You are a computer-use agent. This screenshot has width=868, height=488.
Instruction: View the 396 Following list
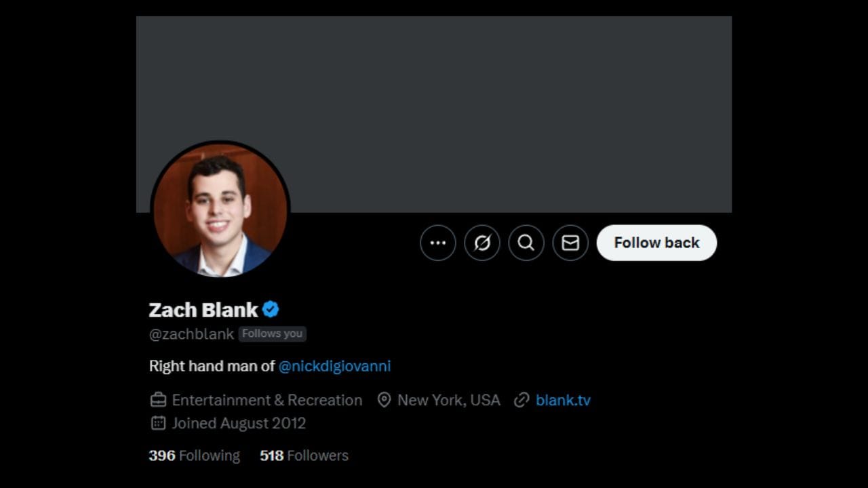pos(194,455)
